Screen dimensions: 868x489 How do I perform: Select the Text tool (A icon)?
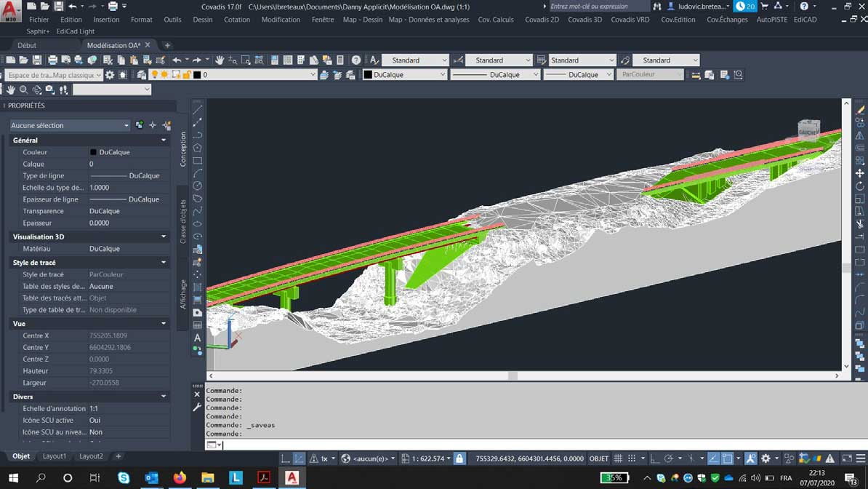[197, 338]
